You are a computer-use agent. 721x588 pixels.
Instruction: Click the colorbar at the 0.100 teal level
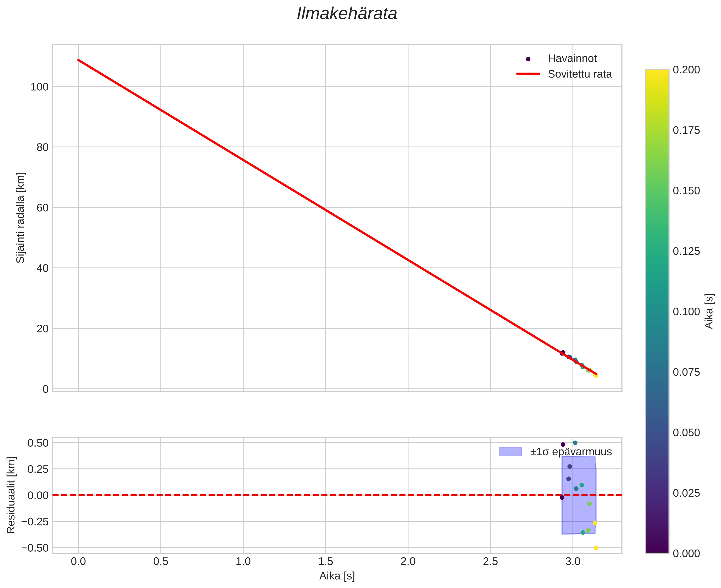(x=657, y=311)
